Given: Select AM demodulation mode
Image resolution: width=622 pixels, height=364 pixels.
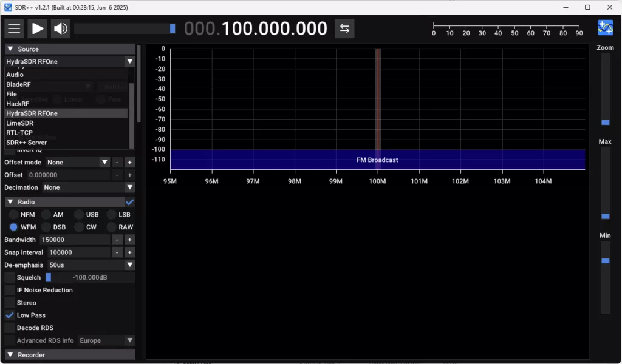Looking at the screenshot, I should pos(46,214).
